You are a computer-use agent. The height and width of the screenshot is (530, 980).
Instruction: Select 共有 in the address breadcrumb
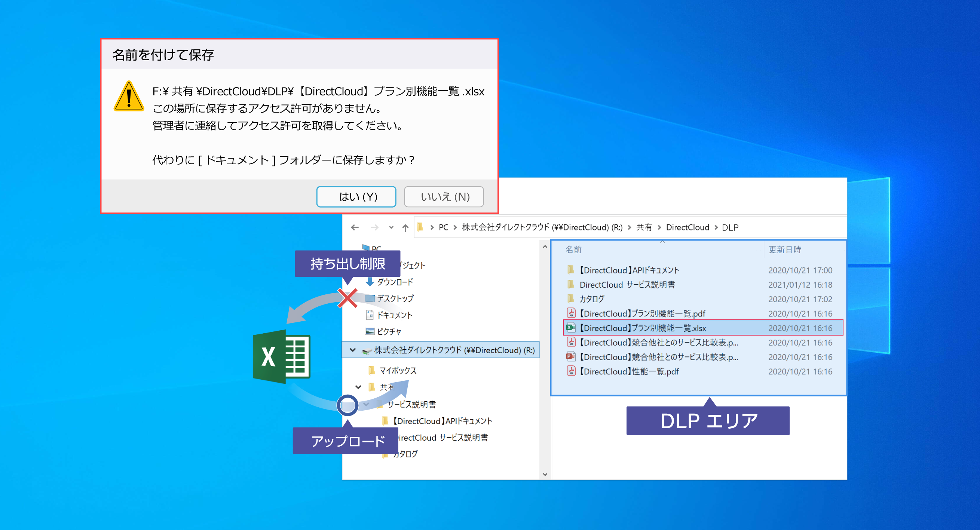click(x=644, y=227)
